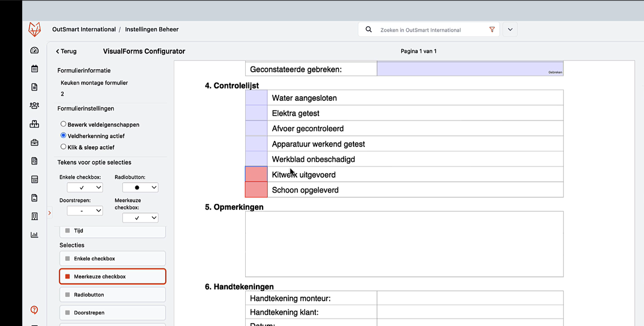The width and height of the screenshot is (644, 326).
Task: Click the Terug navigation link
Action: [x=66, y=51]
